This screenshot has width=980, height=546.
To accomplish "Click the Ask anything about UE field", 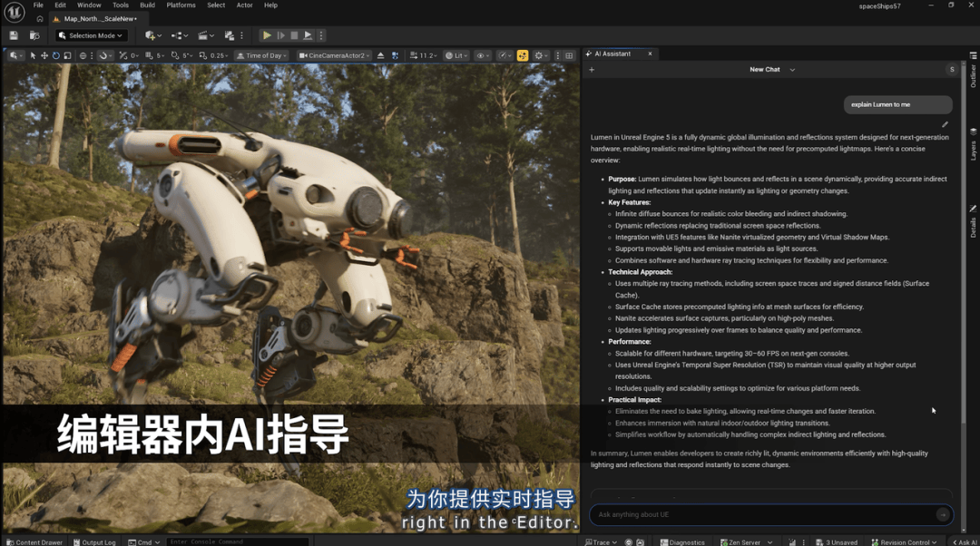I will tap(762, 514).
